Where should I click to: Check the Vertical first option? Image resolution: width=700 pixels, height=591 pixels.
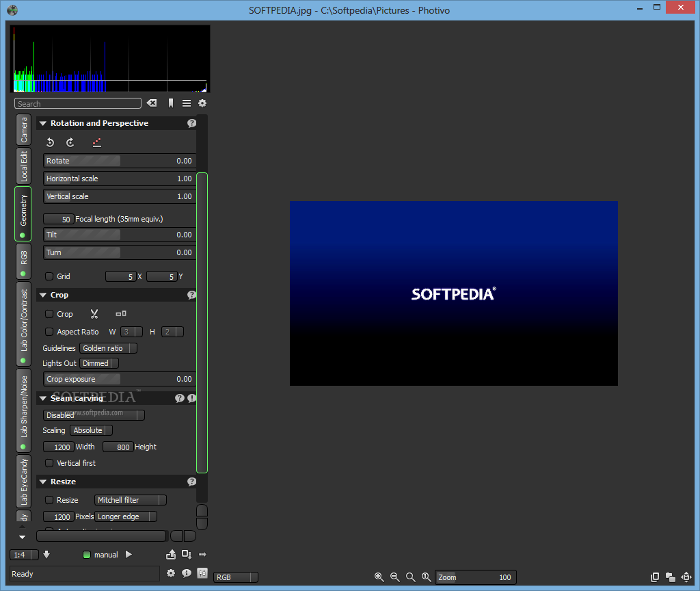49,463
